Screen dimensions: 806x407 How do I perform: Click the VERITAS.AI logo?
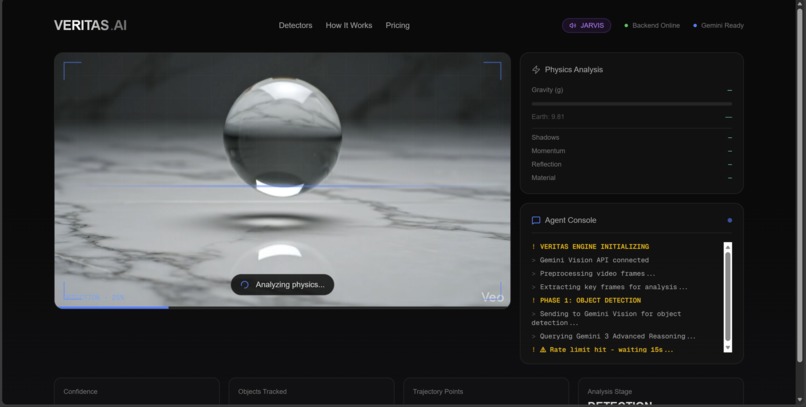90,25
